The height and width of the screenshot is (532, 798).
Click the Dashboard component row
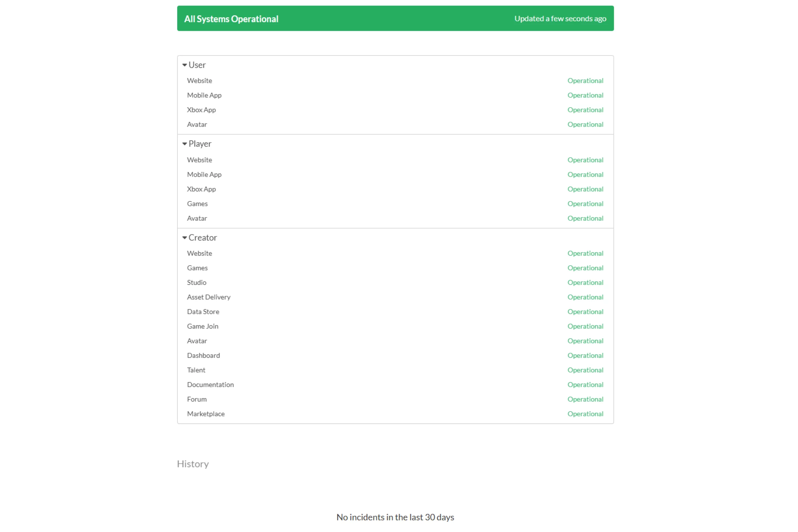(x=203, y=356)
